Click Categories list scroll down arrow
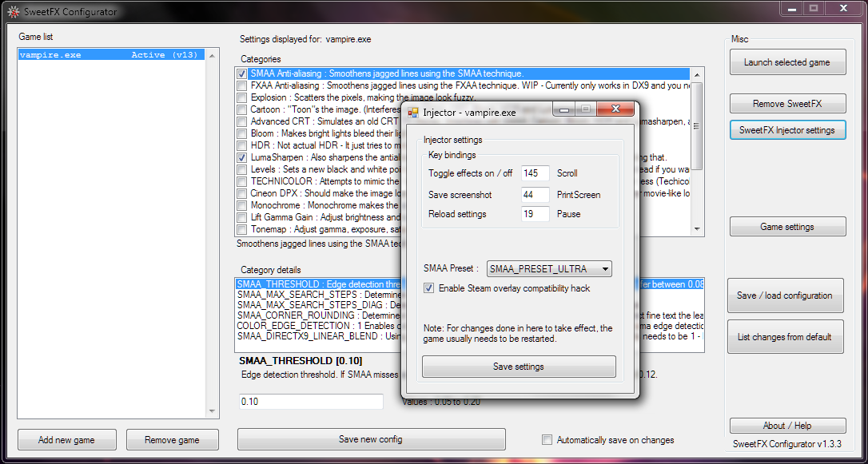The width and height of the screenshot is (868, 464). (x=697, y=229)
